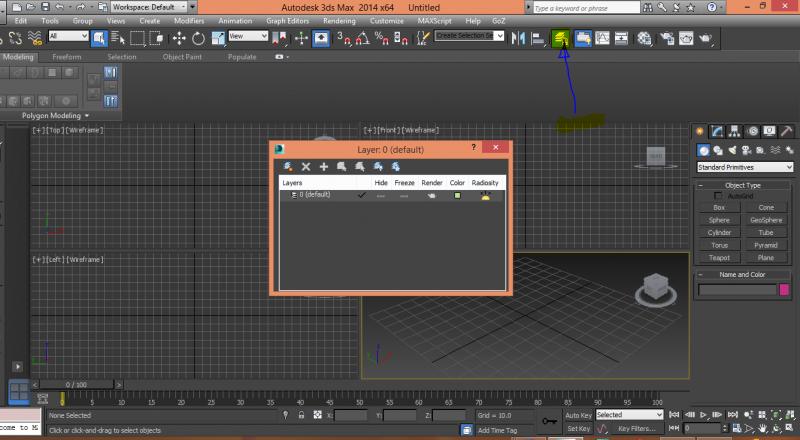Enable the AutoGrid checkbox
The image size is (800, 440).
717,196
